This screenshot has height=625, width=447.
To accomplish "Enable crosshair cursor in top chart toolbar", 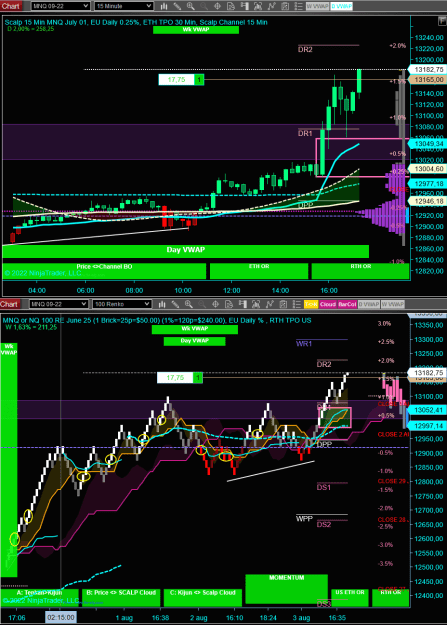I will [x=217, y=6].
